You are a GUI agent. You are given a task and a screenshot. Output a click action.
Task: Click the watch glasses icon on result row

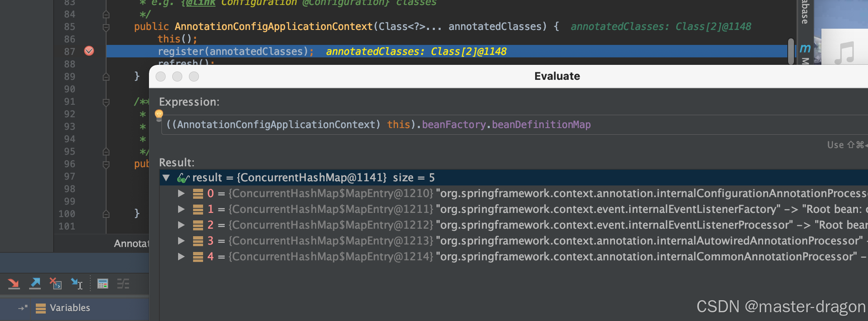pyautogui.click(x=183, y=178)
